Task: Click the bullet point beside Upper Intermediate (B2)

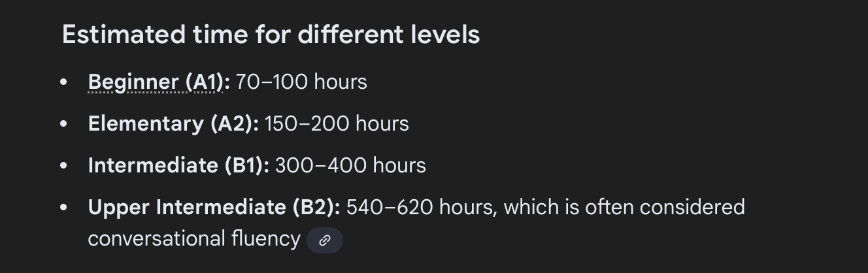Action: pos(63,207)
